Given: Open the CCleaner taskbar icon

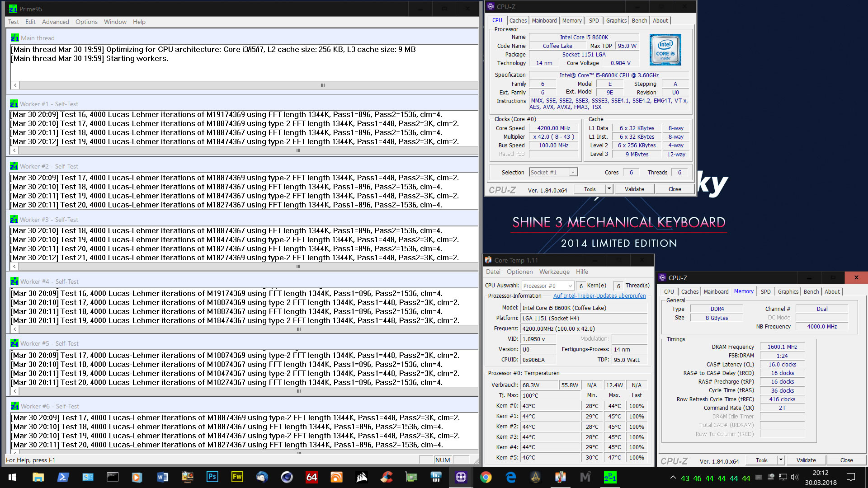Looking at the screenshot, I should pos(387,477).
